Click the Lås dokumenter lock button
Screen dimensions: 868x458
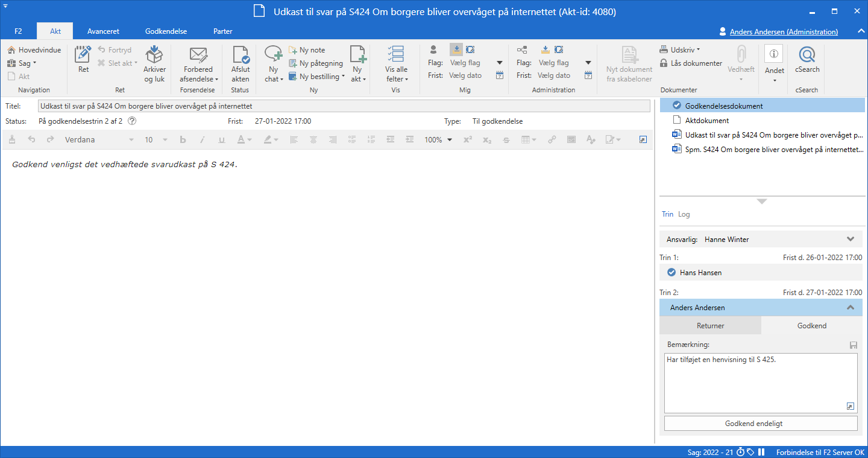tap(691, 63)
